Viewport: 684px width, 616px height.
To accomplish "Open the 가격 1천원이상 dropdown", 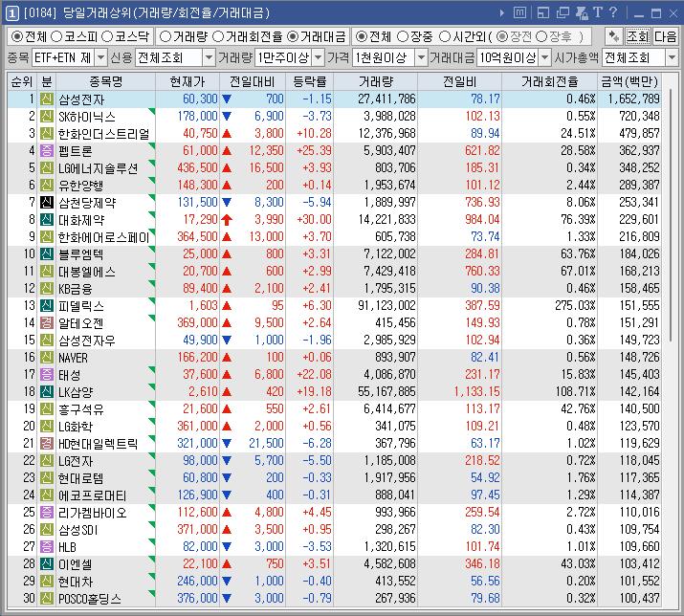I will (421, 57).
